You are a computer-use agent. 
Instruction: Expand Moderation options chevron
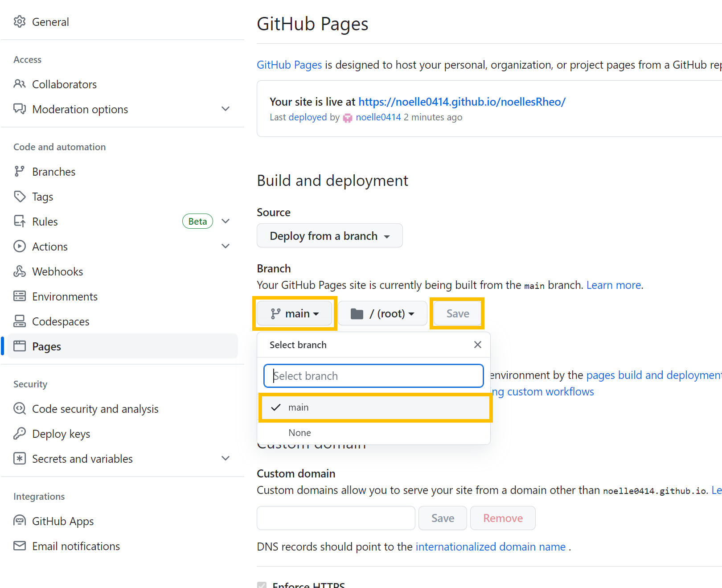tap(226, 109)
